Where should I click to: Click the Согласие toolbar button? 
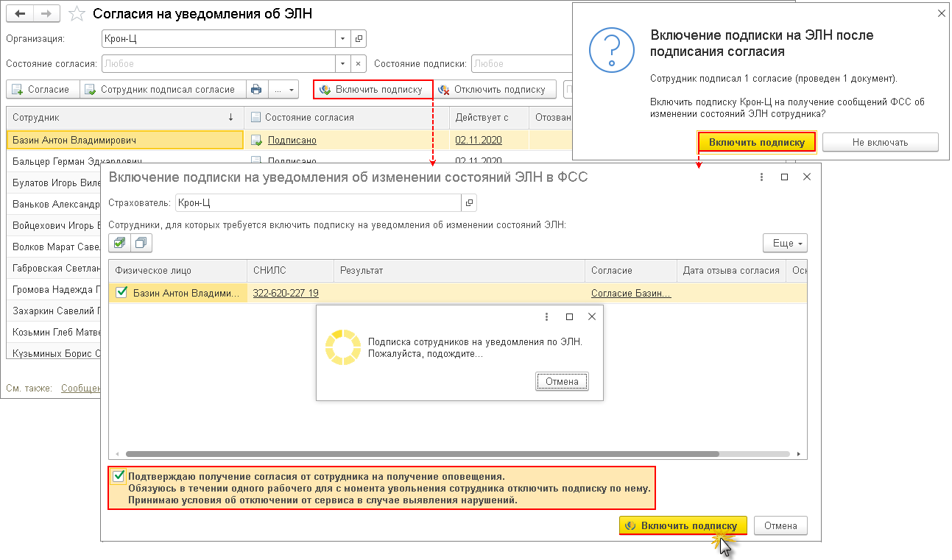click(x=41, y=89)
